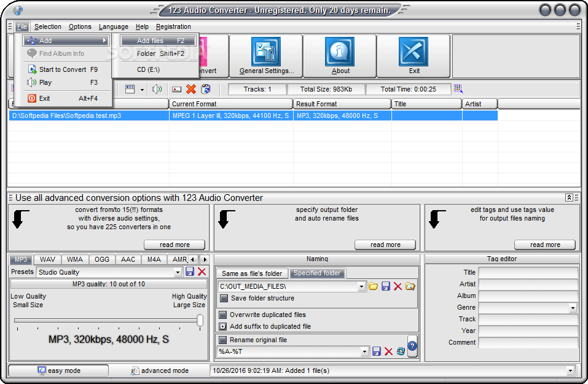The image size is (588, 384).
Task: Save output folder path with floppy icon
Action: [385, 286]
